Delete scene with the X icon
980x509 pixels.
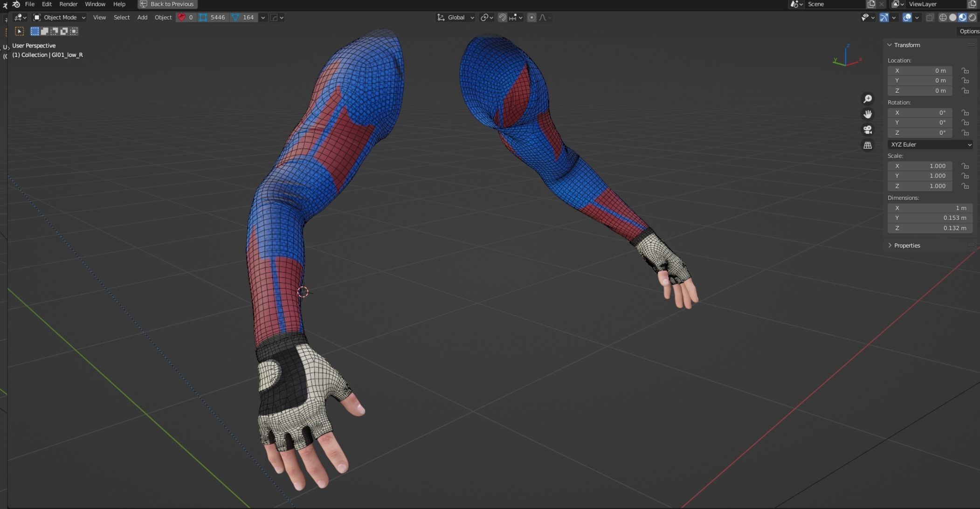[881, 4]
